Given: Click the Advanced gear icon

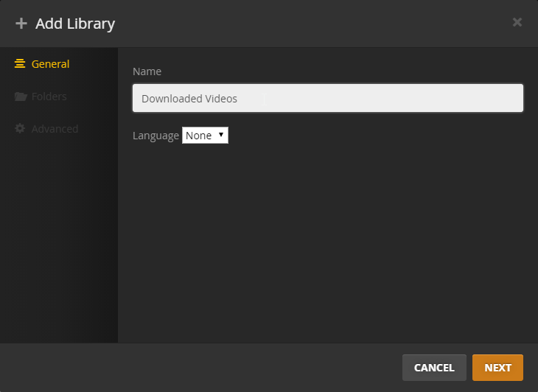Looking at the screenshot, I should [x=20, y=129].
